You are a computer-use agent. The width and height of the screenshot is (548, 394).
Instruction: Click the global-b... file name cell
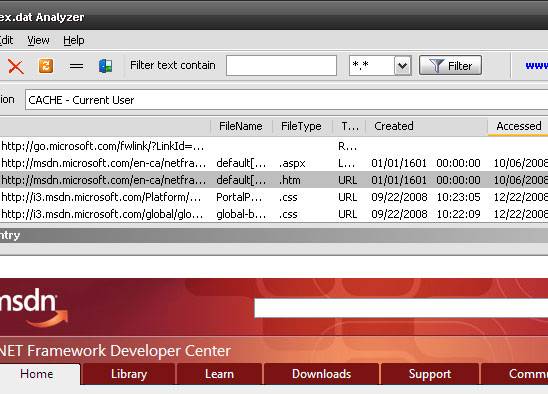tap(241, 214)
